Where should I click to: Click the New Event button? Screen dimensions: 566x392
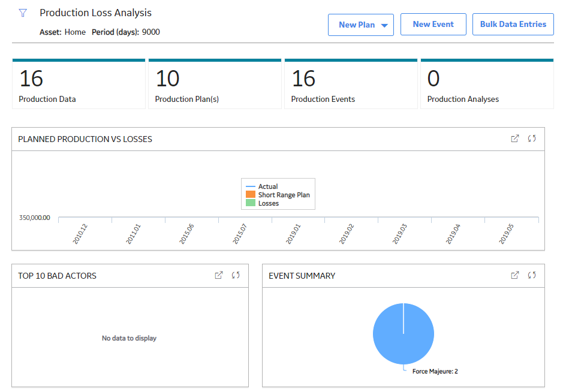433,24
